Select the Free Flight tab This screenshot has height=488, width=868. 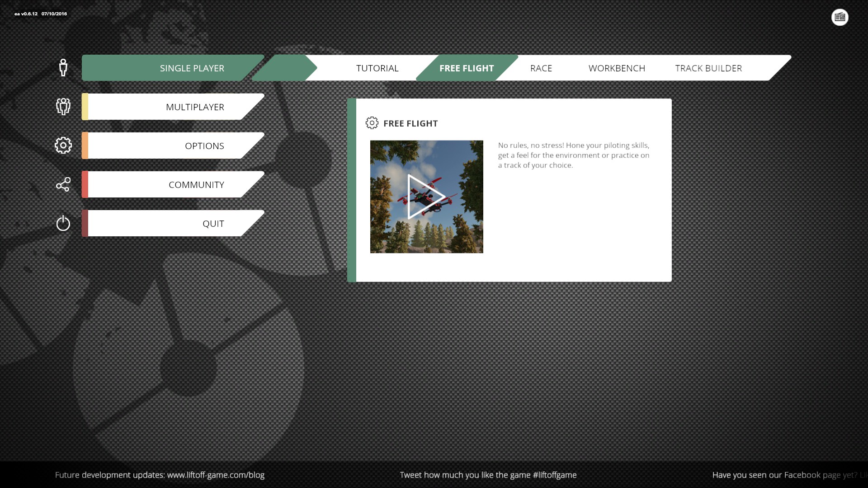coord(466,68)
